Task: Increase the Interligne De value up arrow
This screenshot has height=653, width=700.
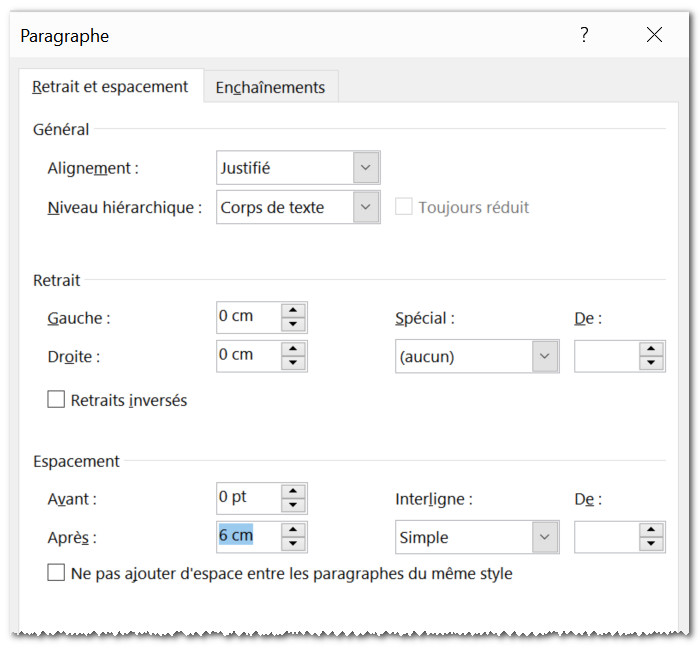Action: point(652,530)
